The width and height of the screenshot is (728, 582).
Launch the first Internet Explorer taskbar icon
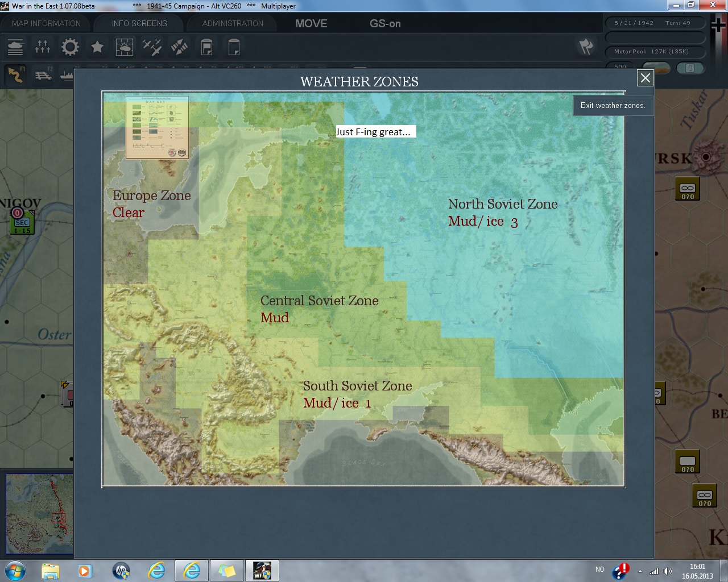[156, 570]
